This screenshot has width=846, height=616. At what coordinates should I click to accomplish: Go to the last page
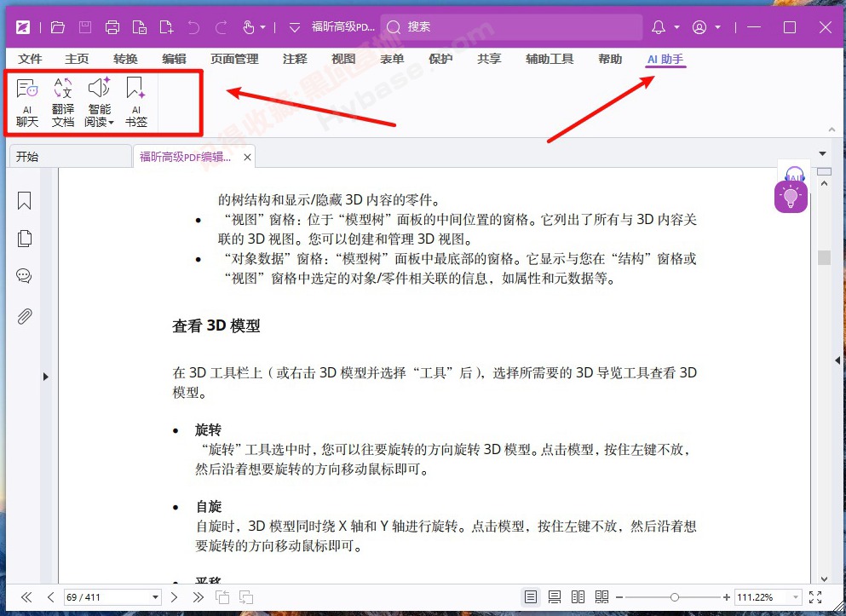(x=198, y=597)
